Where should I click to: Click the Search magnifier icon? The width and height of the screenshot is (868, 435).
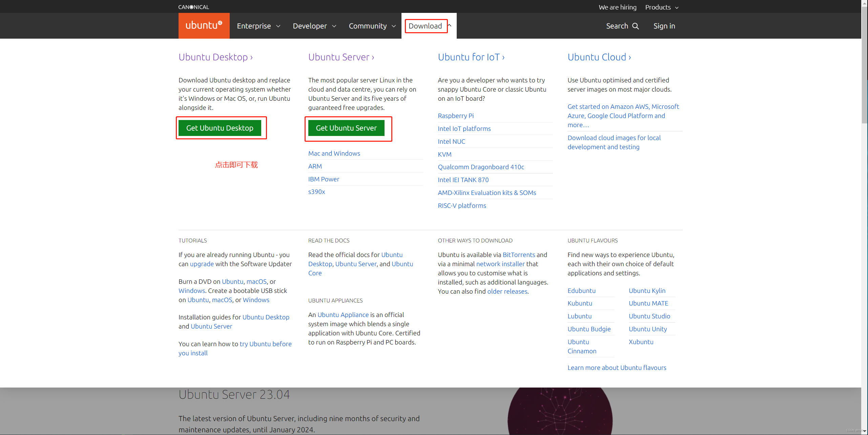point(636,26)
